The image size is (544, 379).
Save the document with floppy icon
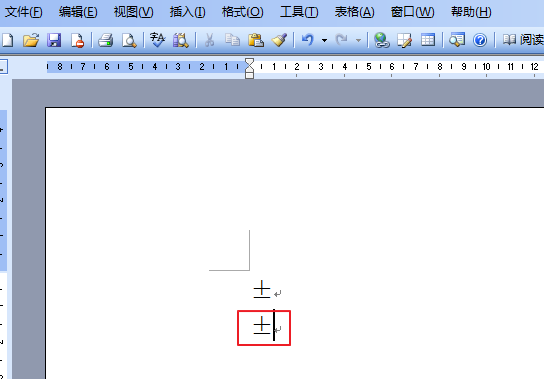(54, 40)
